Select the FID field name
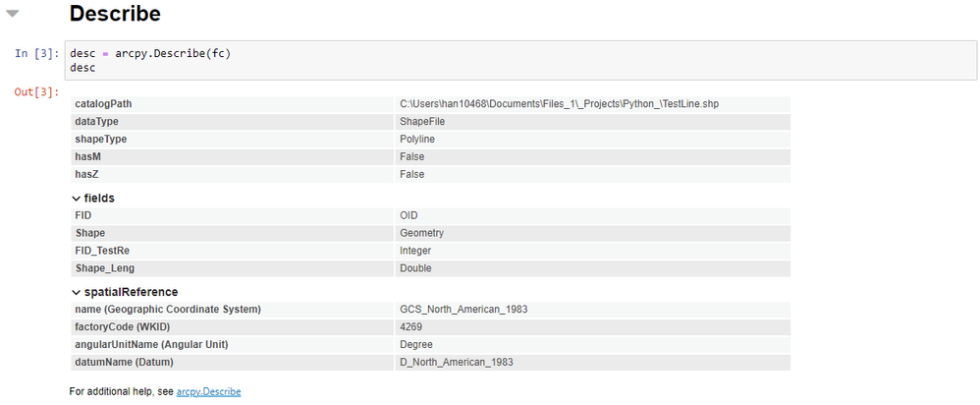 click(x=83, y=215)
